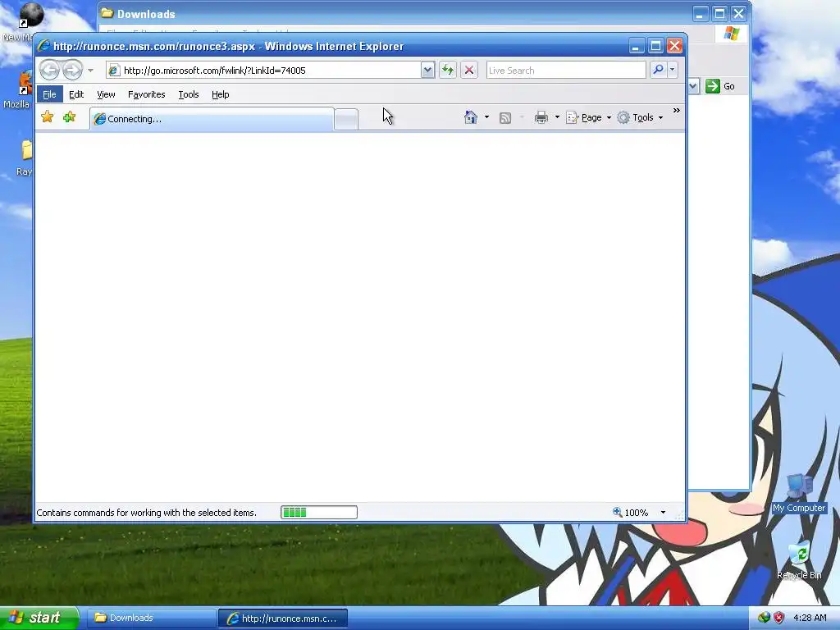Viewport: 840px width, 630px height.
Task: Open the Edit menu
Action: 76,94
